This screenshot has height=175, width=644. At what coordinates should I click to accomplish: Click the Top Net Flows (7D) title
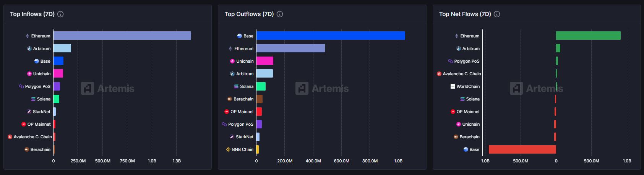465,14
